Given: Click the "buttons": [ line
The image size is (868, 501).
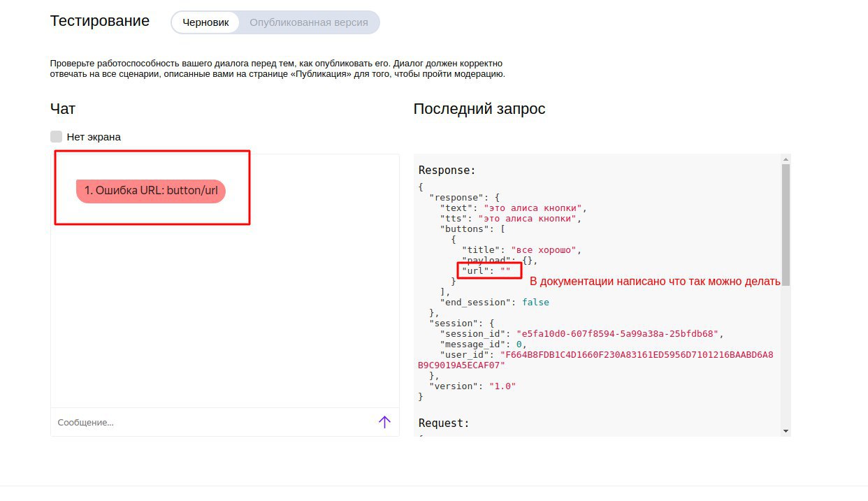Looking at the screenshot, I should 472,228.
